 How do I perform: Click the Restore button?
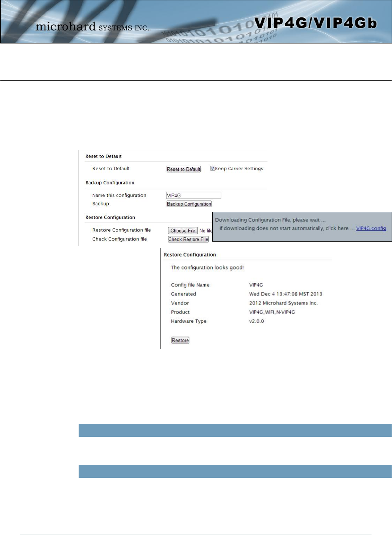(x=180, y=340)
